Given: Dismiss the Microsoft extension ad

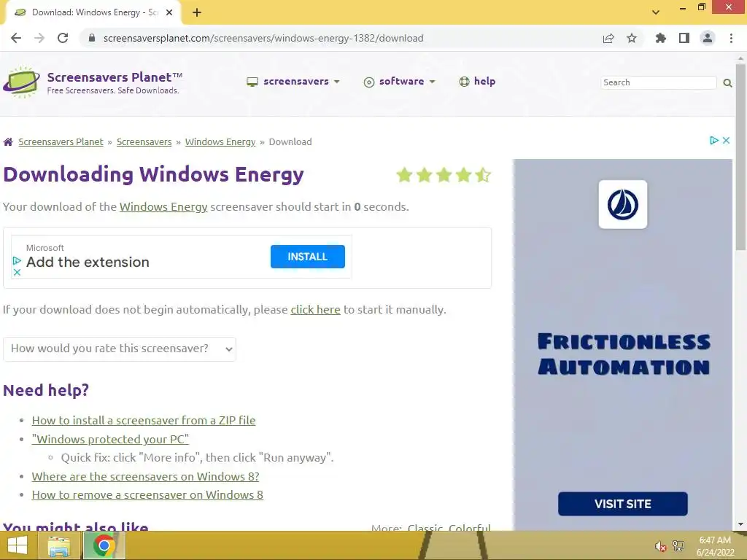Looking at the screenshot, I should pyautogui.click(x=17, y=273).
